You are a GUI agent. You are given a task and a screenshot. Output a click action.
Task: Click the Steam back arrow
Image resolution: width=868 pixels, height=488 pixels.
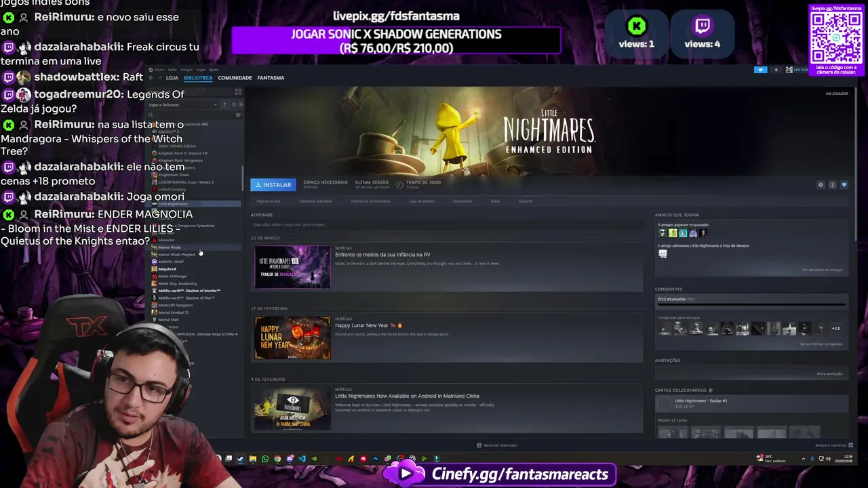[x=151, y=78]
